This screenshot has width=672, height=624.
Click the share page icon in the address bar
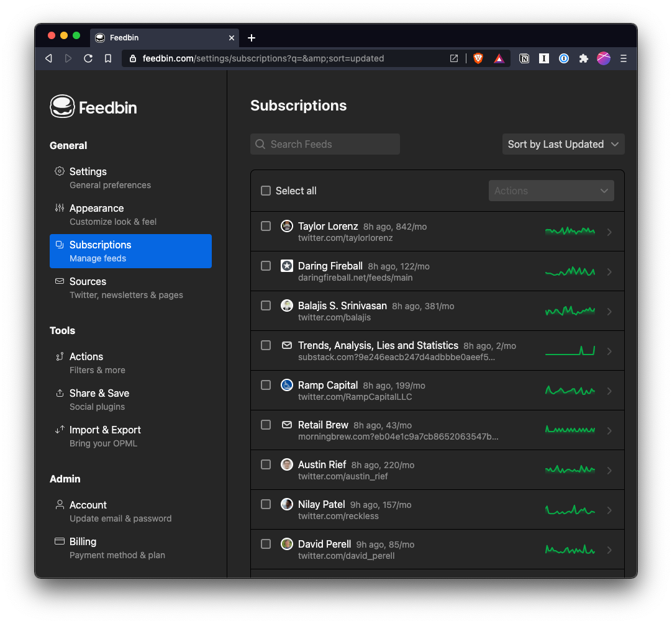(x=454, y=58)
